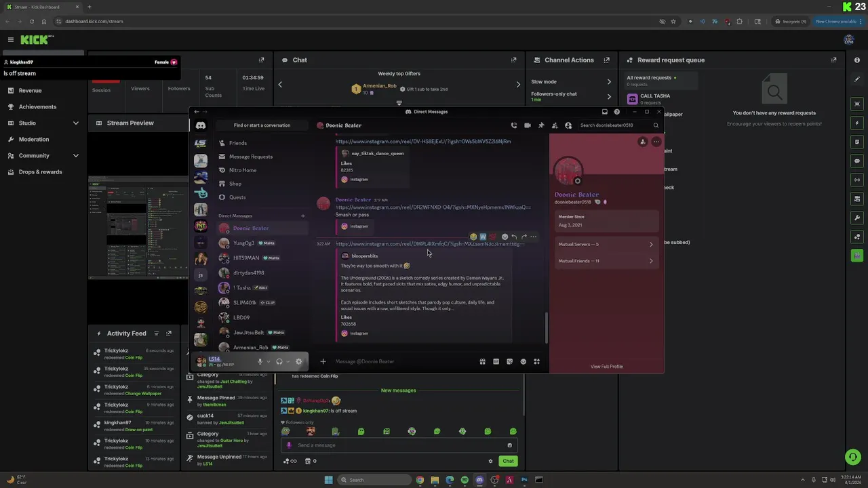Open Discord sticker picker

tap(510, 361)
